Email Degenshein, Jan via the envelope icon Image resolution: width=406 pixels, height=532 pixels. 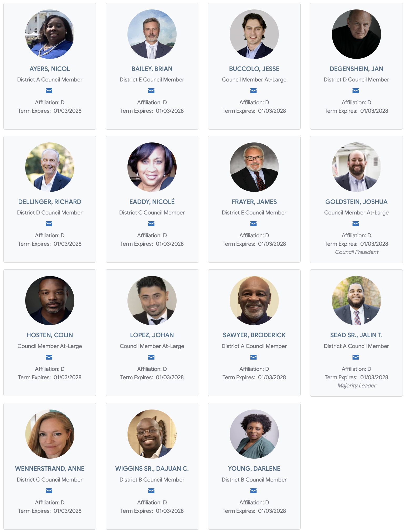[x=356, y=91]
